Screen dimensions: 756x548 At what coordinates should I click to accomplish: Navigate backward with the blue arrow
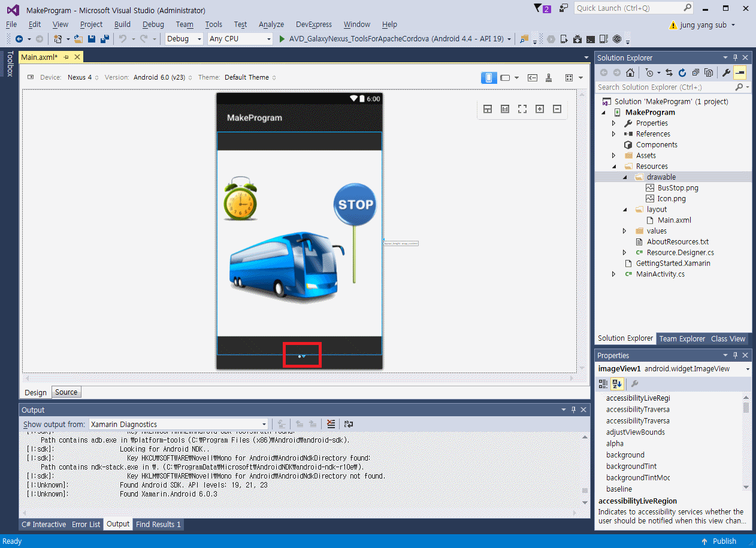click(19, 39)
